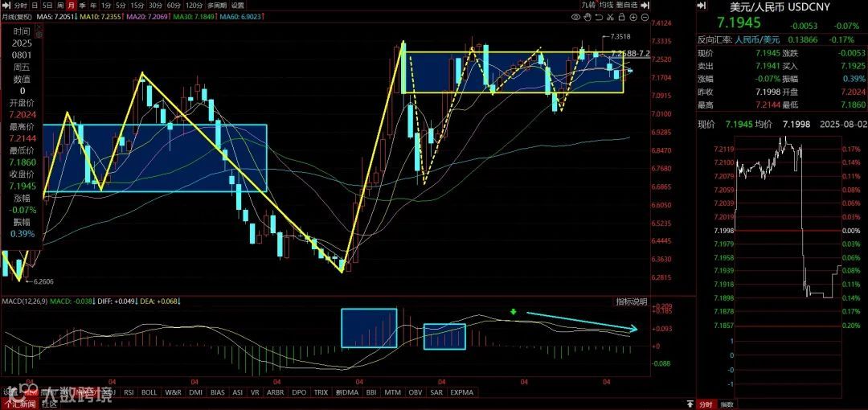The height and width of the screenshot is (410, 868).
Task: Switch to 60分 minute chart
Action: (x=174, y=6)
